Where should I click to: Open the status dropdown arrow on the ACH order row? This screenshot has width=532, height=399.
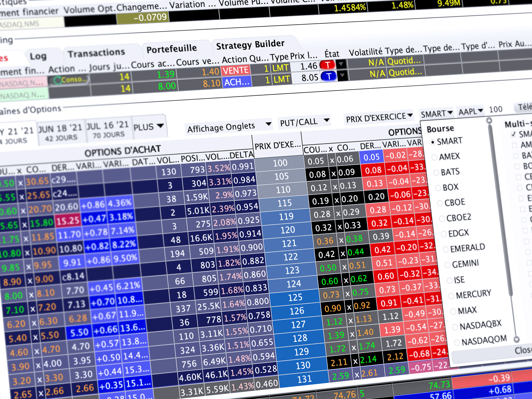click(x=343, y=76)
